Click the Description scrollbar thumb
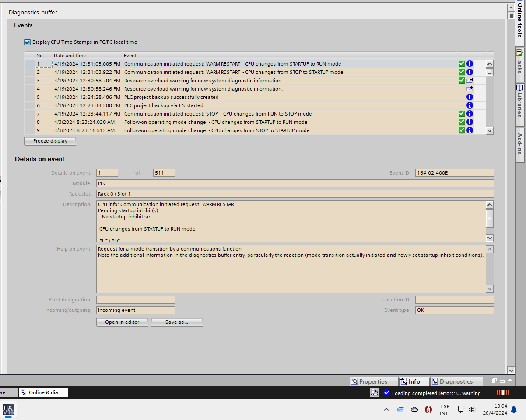Screen dimensions: 526x420 click(x=490, y=218)
